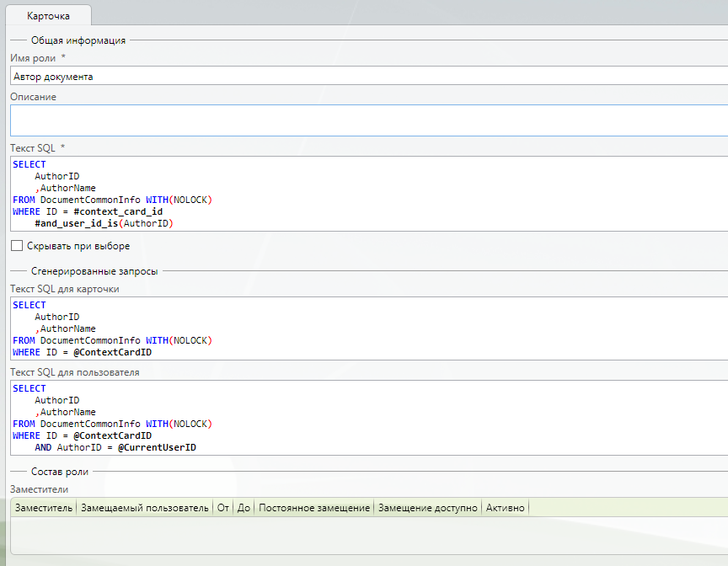
Task: Click the Состав роли section header
Action: [60, 472]
